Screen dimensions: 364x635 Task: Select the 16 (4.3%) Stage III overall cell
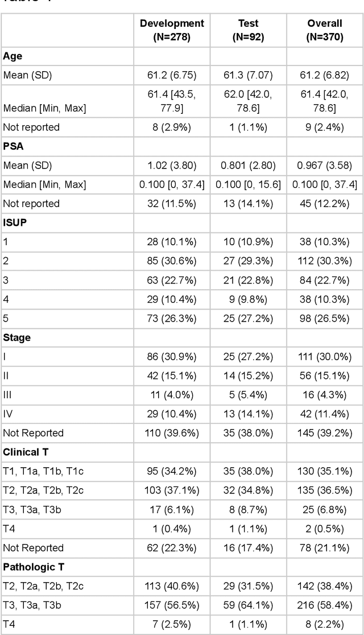click(324, 395)
